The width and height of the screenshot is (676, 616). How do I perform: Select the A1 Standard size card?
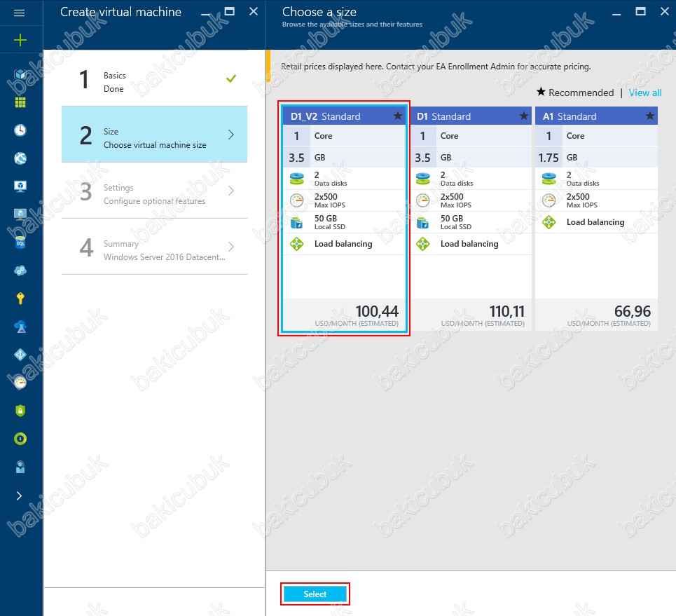point(596,219)
